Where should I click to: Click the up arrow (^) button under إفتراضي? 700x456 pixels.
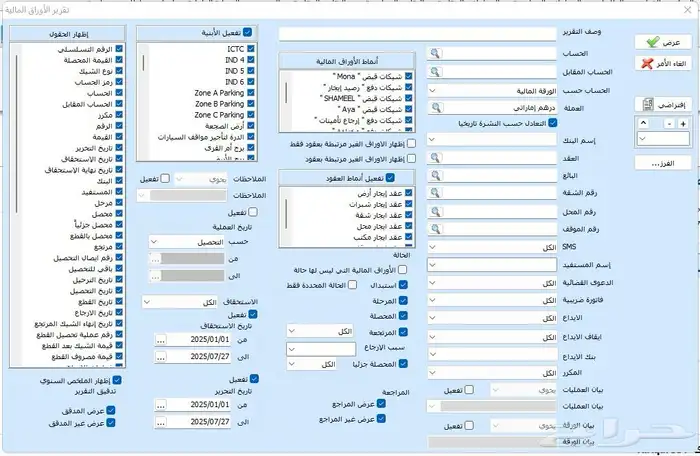tap(643, 123)
